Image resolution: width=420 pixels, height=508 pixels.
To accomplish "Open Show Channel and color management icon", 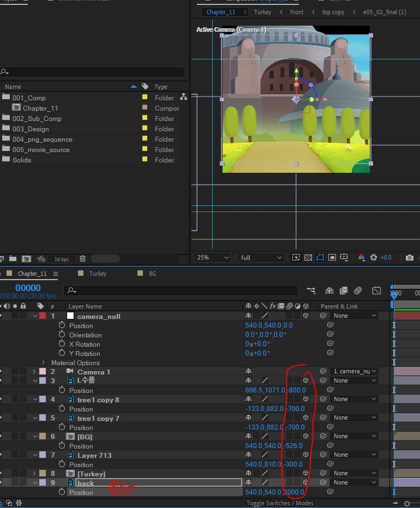I will pos(361,258).
